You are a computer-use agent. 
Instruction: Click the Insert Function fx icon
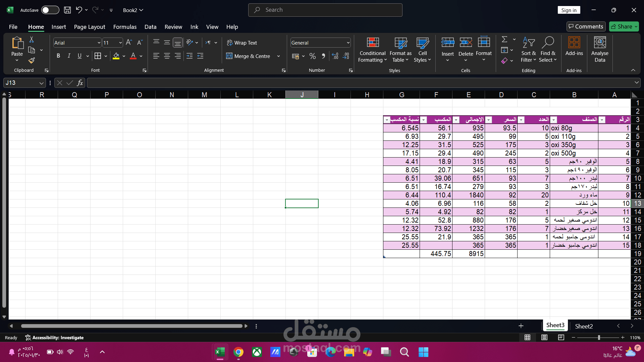pyautogui.click(x=80, y=83)
